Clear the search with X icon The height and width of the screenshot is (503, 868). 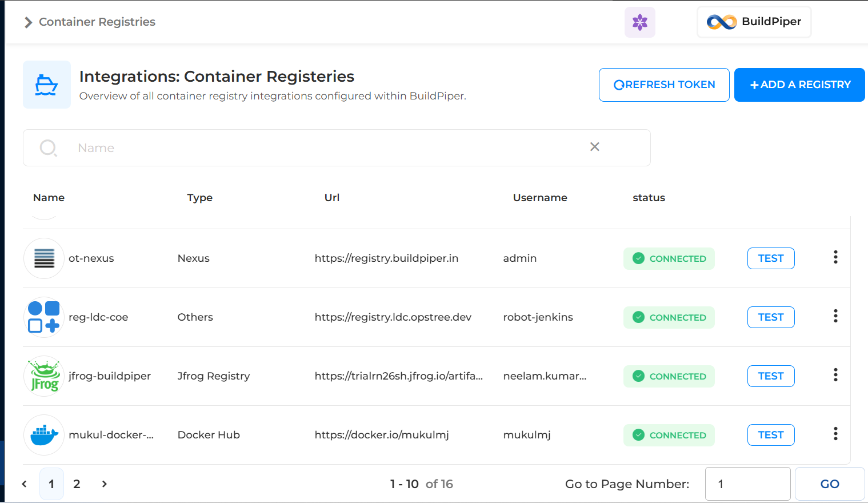595,147
